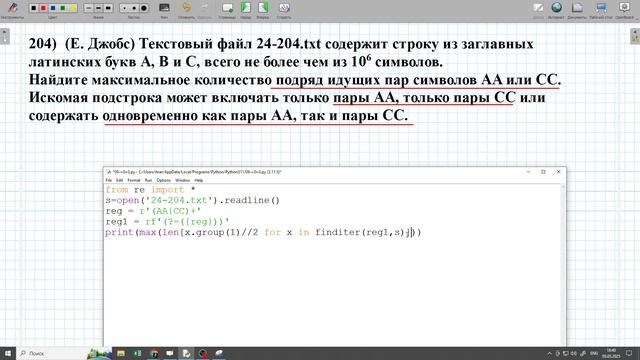The image size is (640, 360).
Task: Select the small eraser size
Action: (124, 8)
